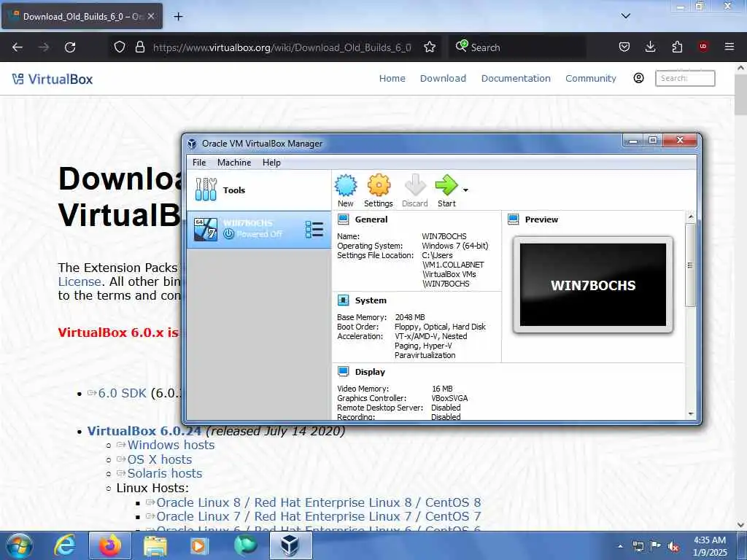
Task: Click the Preview section icon
Action: pos(513,219)
